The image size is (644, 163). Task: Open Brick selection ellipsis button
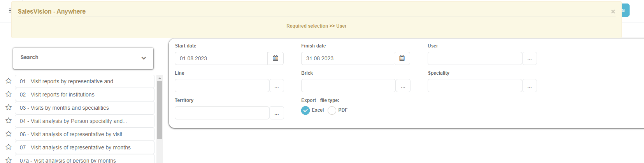[403, 86]
